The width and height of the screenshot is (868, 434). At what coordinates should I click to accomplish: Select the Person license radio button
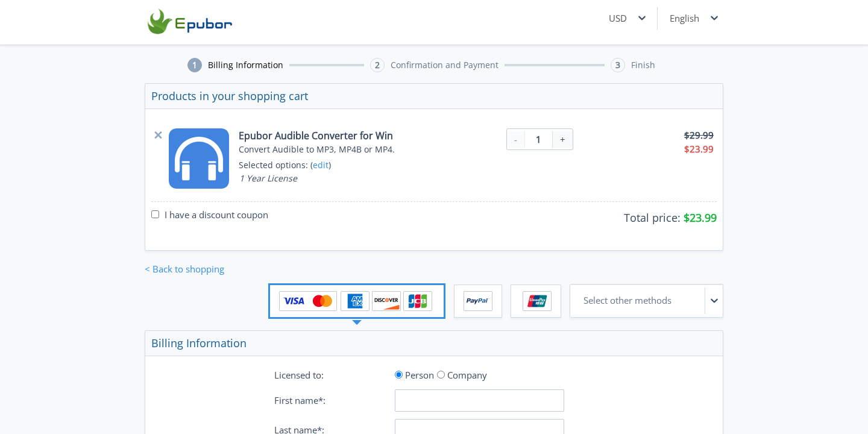(x=398, y=374)
